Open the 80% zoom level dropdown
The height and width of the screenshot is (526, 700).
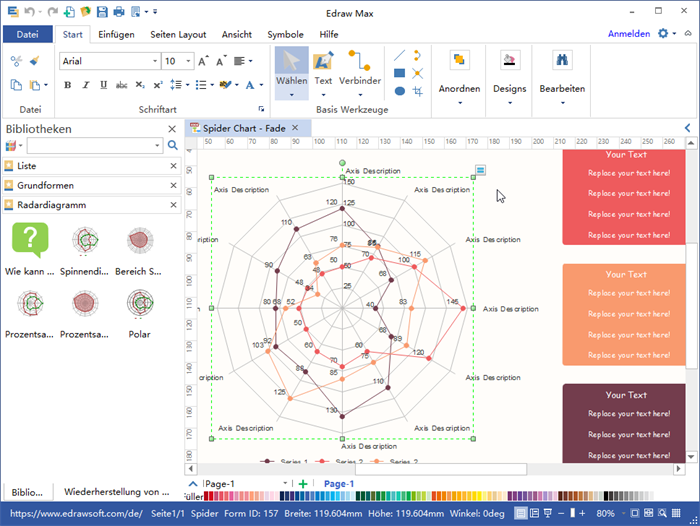(x=623, y=513)
